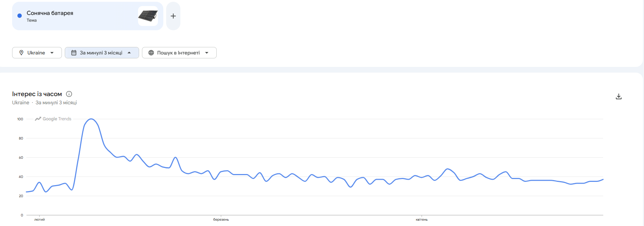Viewport: 644px width, 226px height.
Task: Click the plus icon to add comparison
Action: pyautogui.click(x=173, y=16)
